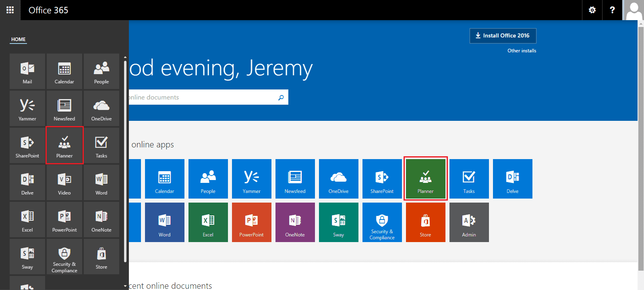
Task: Open the Word app tile on home page
Action: click(165, 222)
